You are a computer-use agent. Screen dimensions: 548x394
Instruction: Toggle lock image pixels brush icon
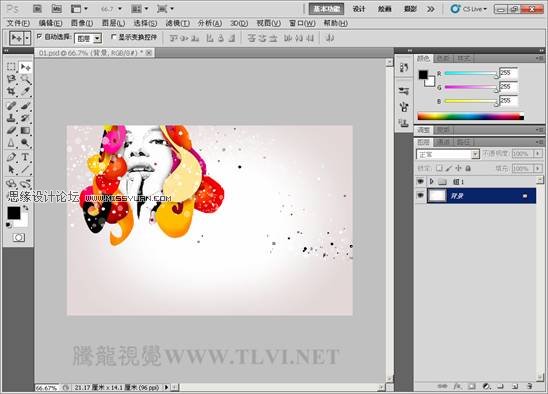449,169
